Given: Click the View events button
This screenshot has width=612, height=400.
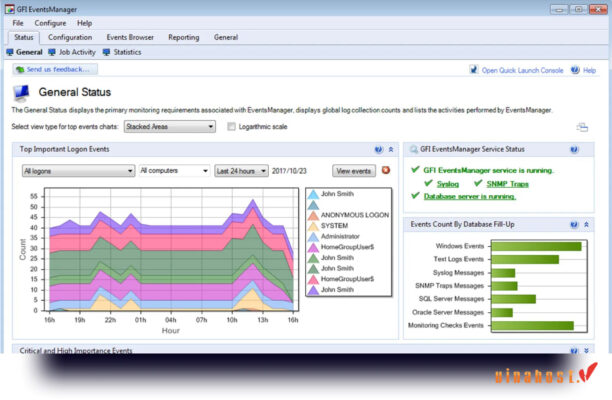Looking at the screenshot, I should point(354,171).
